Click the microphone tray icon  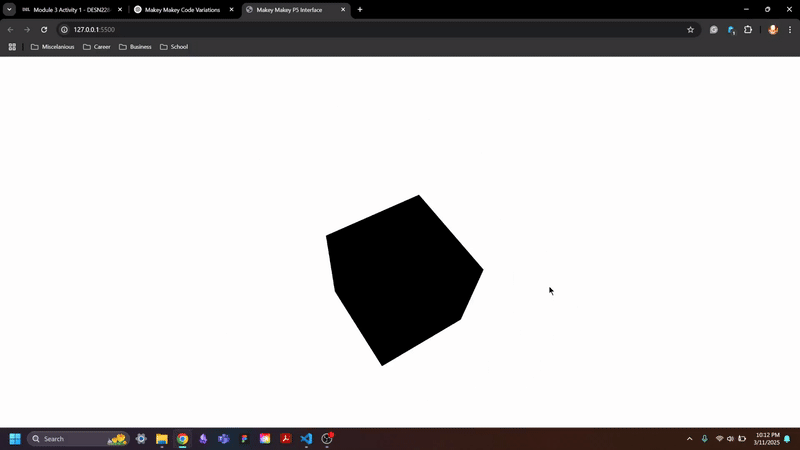[x=705, y=439]
